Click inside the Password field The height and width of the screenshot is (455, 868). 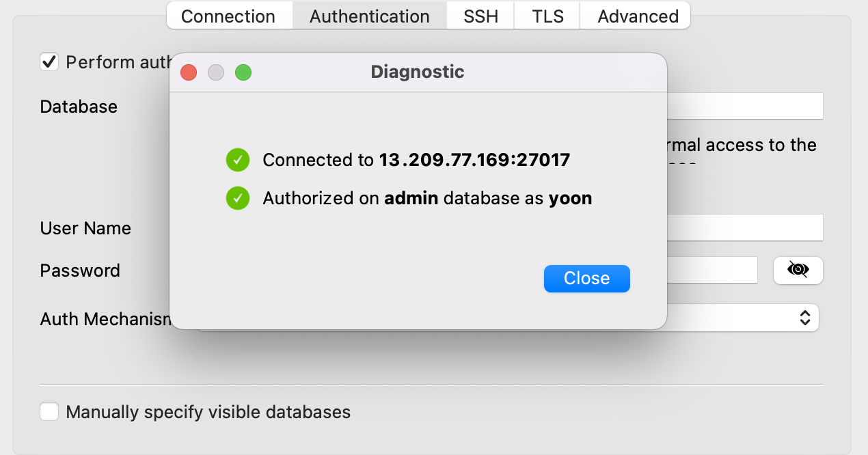coord(712,270)
